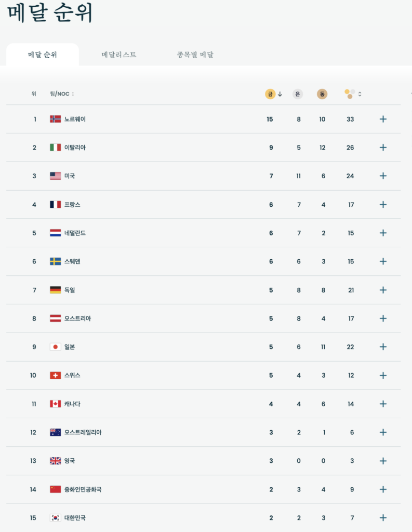Expand the 독일 row with plus
Screen dimensions: 412x532
tap(383, 290)
